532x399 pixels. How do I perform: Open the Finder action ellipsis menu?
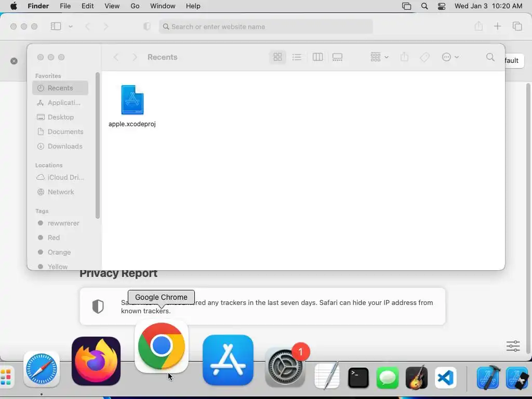[x=450, y=57]
